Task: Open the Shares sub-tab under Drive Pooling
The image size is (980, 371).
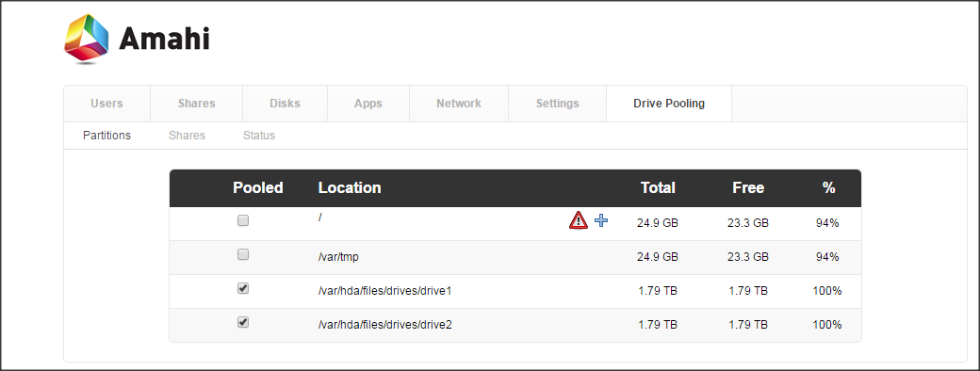Action: click(x=187, y=136)
